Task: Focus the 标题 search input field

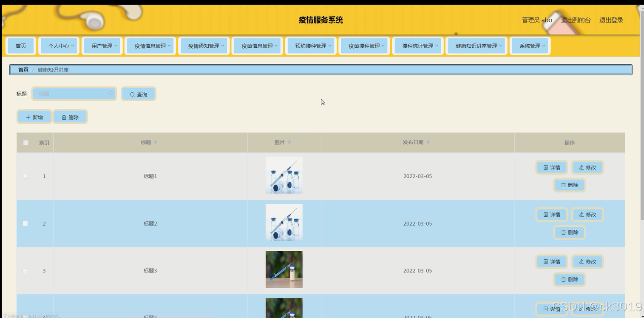Action: tap(74, 94)
